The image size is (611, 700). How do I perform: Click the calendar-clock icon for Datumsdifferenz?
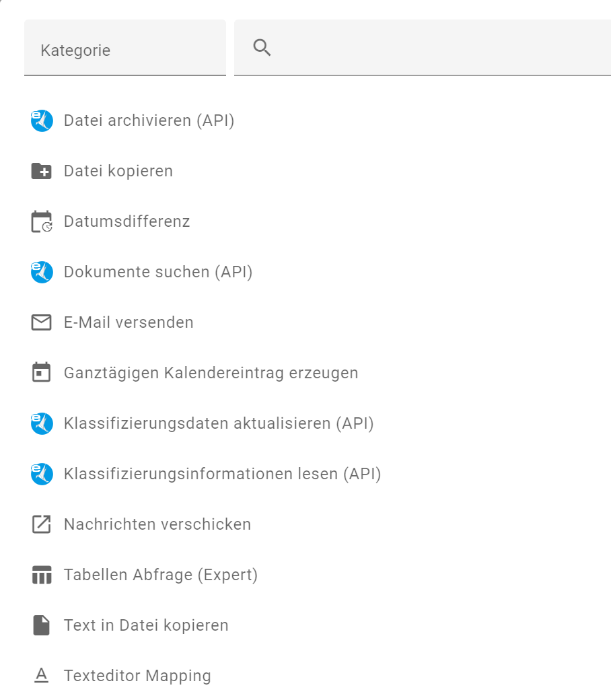click(42, 221)
